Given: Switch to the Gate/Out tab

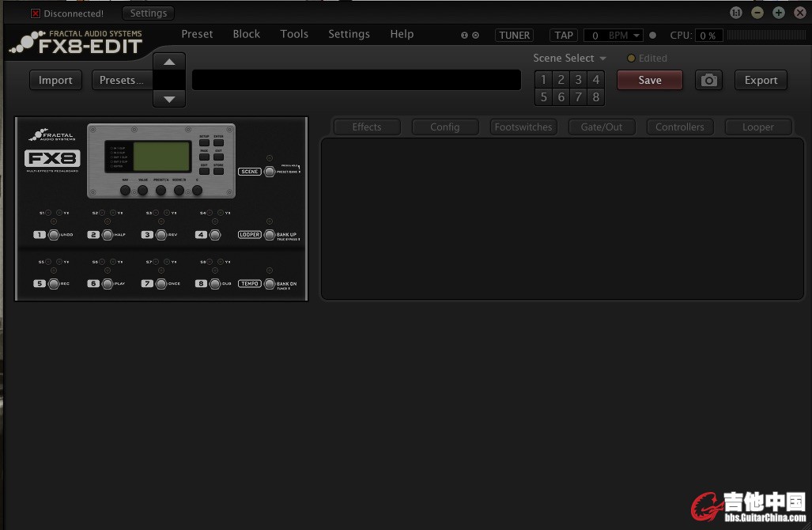Looking at the screenshot, I should pyautogui.click(x=602, y=127).
